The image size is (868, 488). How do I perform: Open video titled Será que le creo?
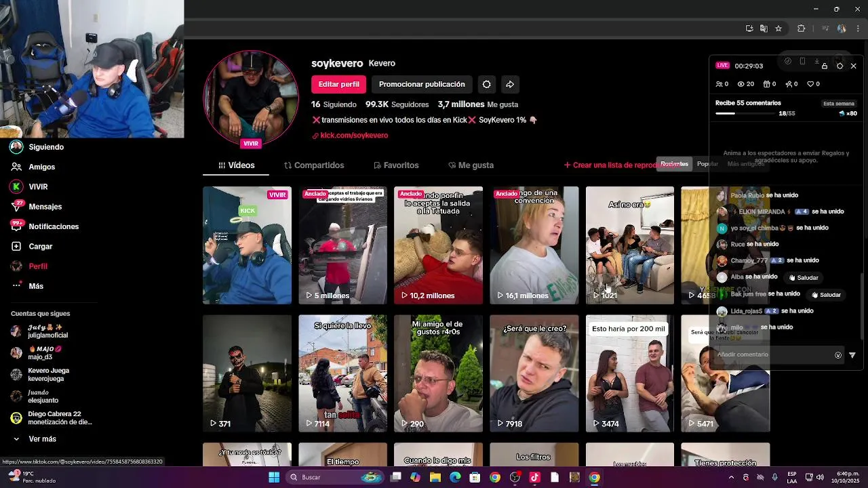point(534,373)
